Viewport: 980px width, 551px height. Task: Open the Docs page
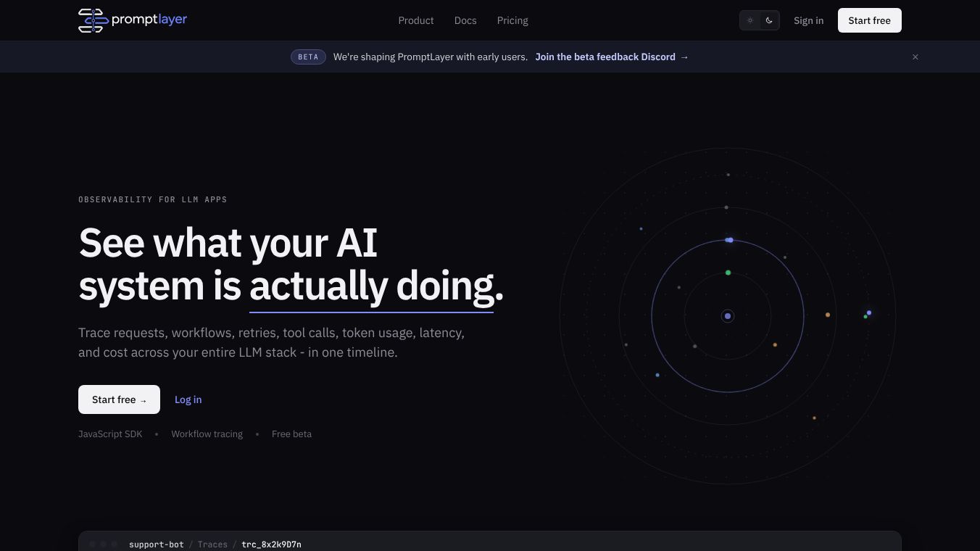465,20
